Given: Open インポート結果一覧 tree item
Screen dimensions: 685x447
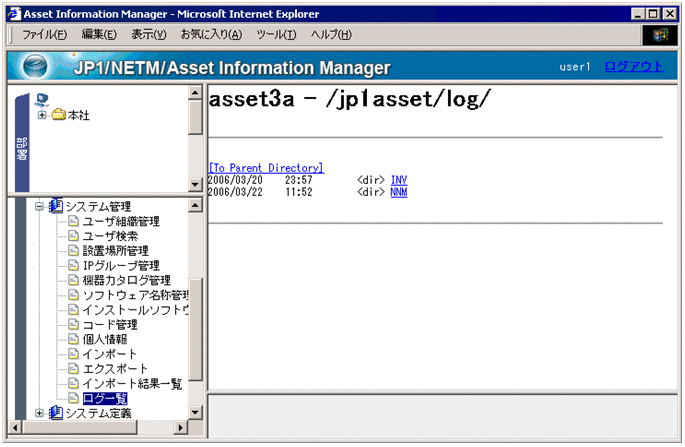Looking at the screenshot, I should click(x=132, y=383).
